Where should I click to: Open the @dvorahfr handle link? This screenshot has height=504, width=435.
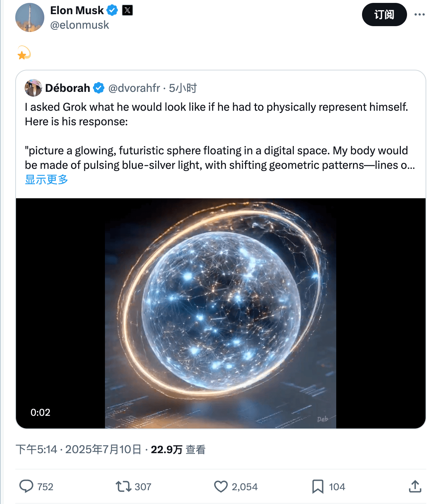point(134,88)
